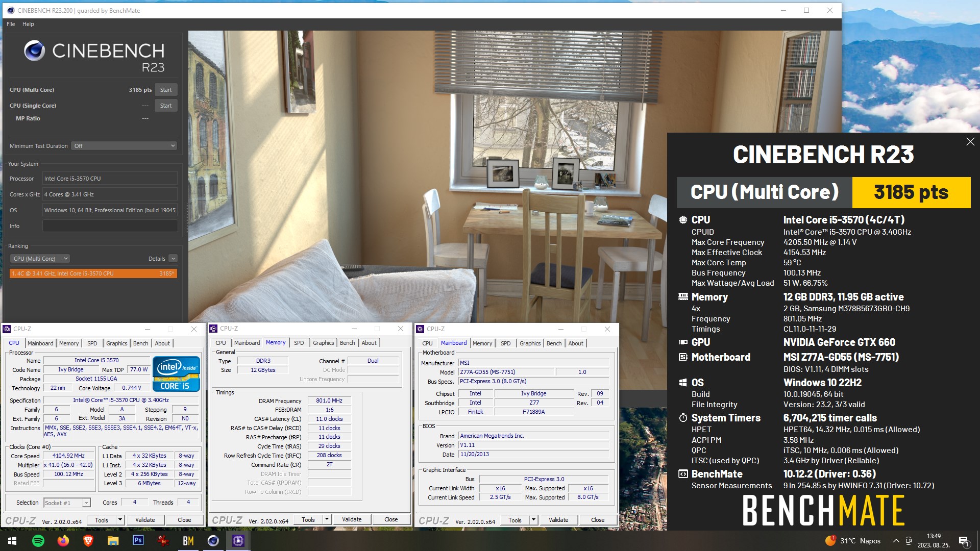Open the notification center icon
980x551 pixels.
pos(964,541)
